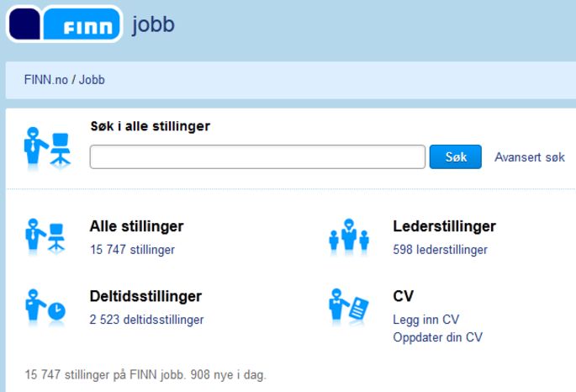The height and width of the screenshot is (392, 576).
Task: Open the 2 523 deltidsstillinger link
Action: (x=146, y=320)
